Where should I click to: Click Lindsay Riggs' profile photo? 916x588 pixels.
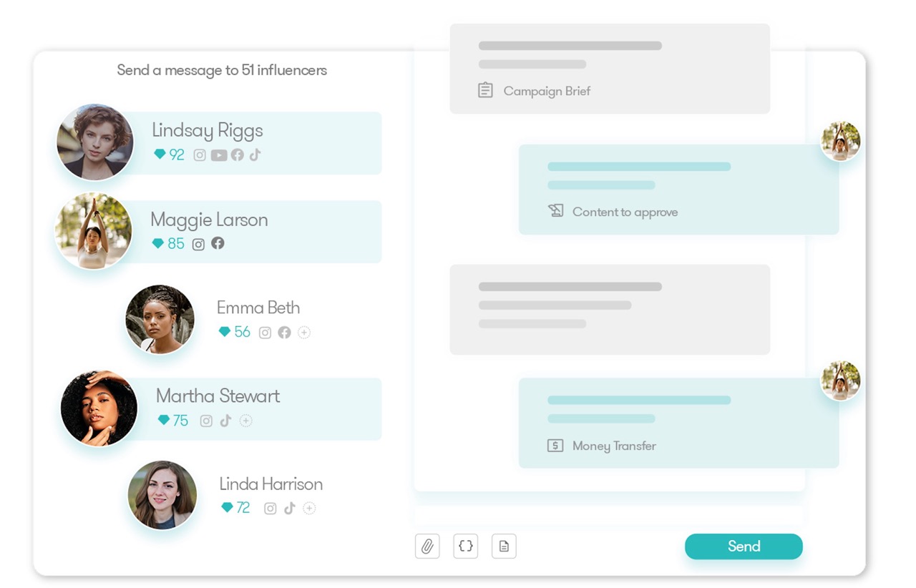pyautogui.click(x=94, y=142)
